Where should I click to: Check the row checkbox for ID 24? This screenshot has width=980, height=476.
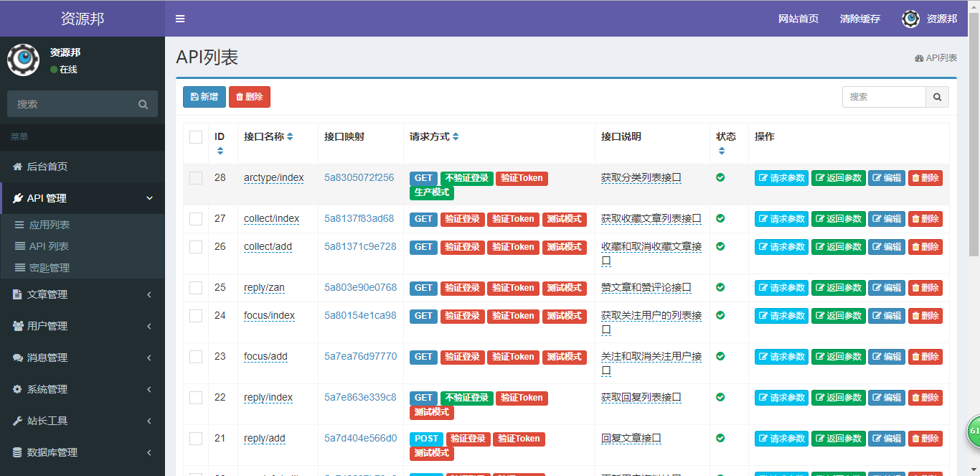pos(196,316)
